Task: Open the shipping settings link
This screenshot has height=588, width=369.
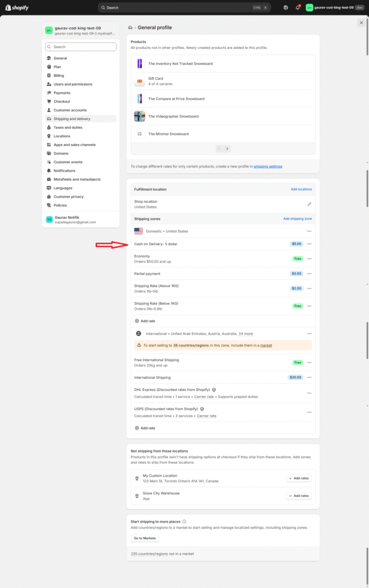Action: (268, 167)
